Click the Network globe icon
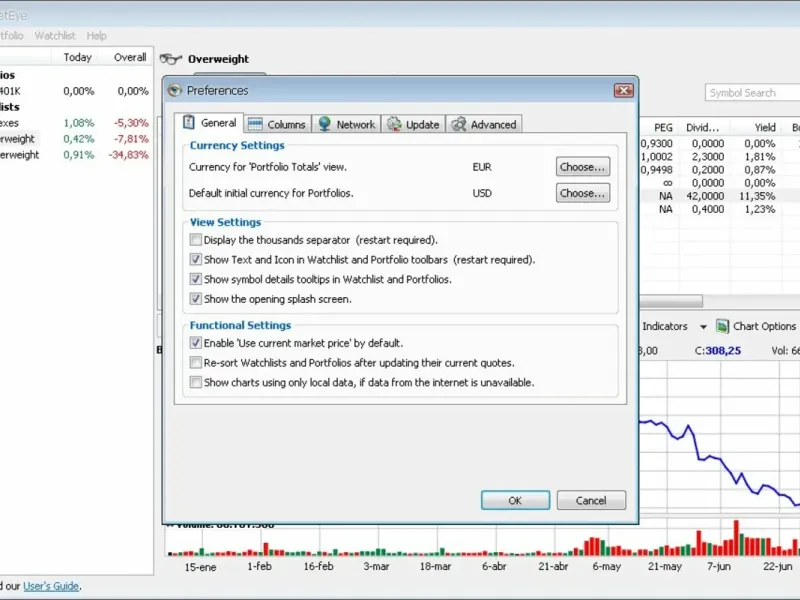Image resolution: width=800 pixels, height=600 pixels. pyautogui.click(x=324, y=124)
